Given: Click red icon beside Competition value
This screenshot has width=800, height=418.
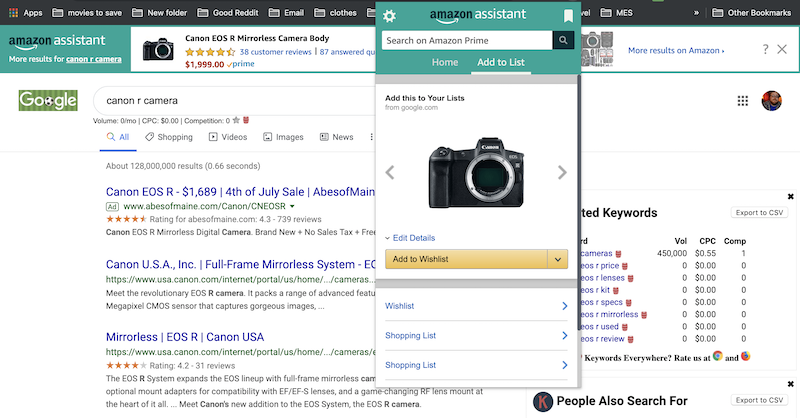Looking at the screenshot, I should click(246, 120).
